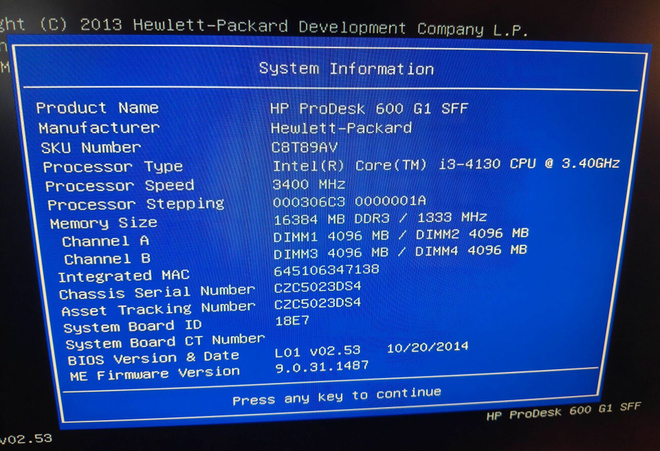660x451 pixels.
Task: Click the BIOS version L01 v02.53
Action: 318,352
